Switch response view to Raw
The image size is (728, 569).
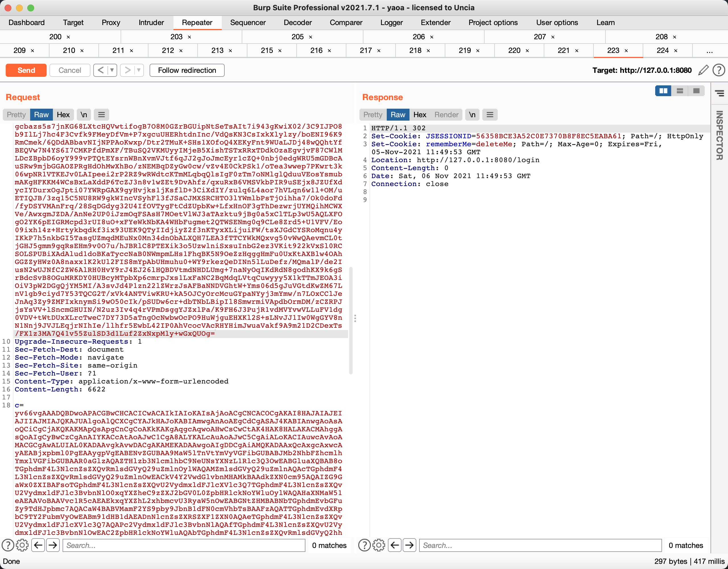398,115
